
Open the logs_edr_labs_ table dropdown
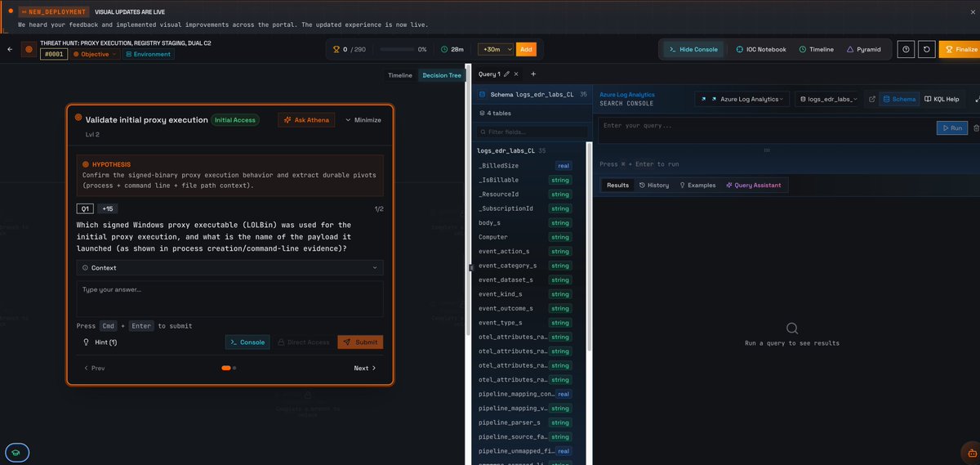[x=828, y=99]
